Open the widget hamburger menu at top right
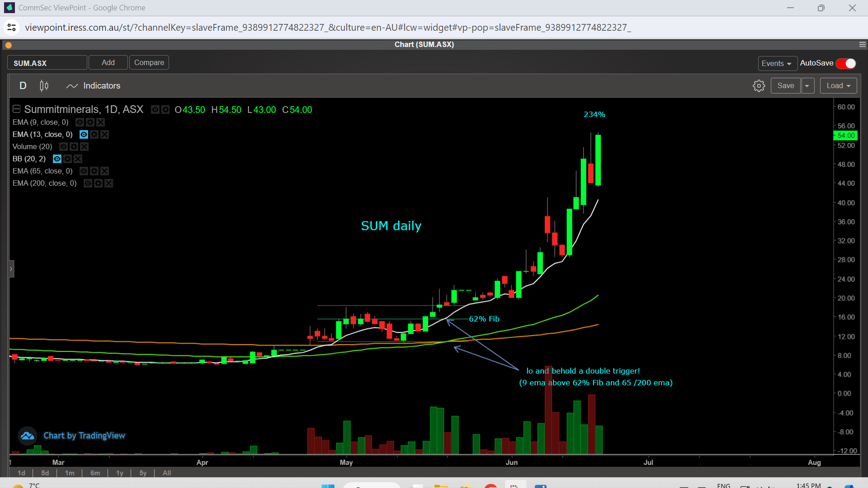 point(862,44)
